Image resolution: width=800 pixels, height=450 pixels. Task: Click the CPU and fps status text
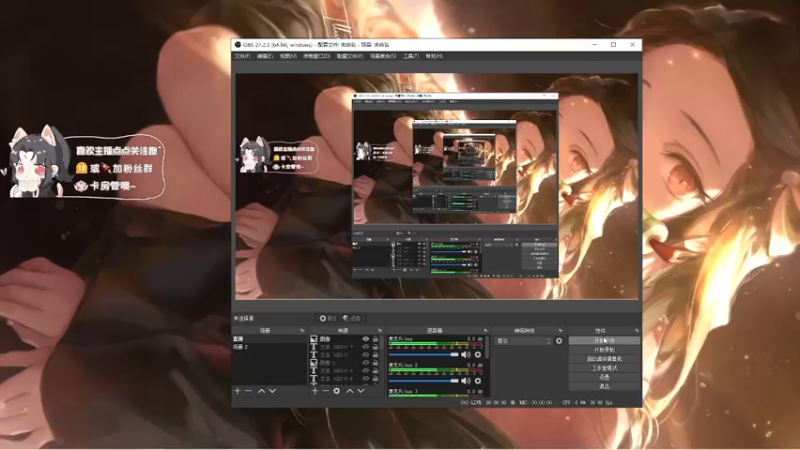587,403
